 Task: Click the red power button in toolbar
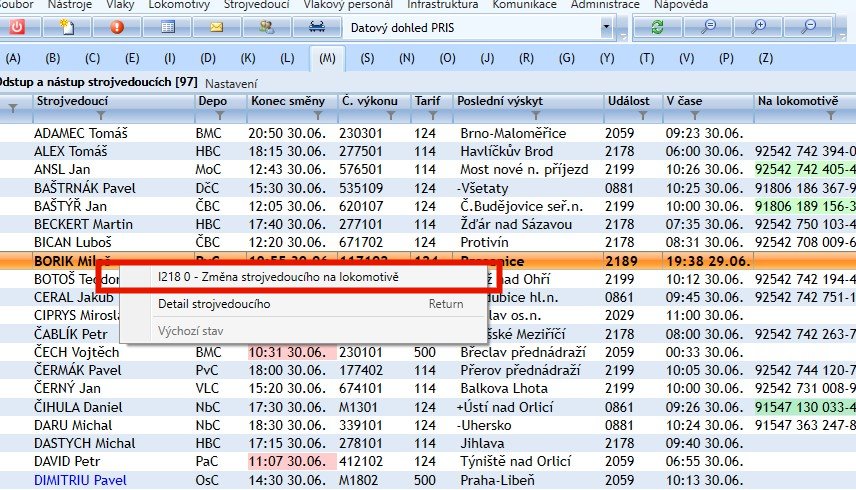click(x=19, y=27)
